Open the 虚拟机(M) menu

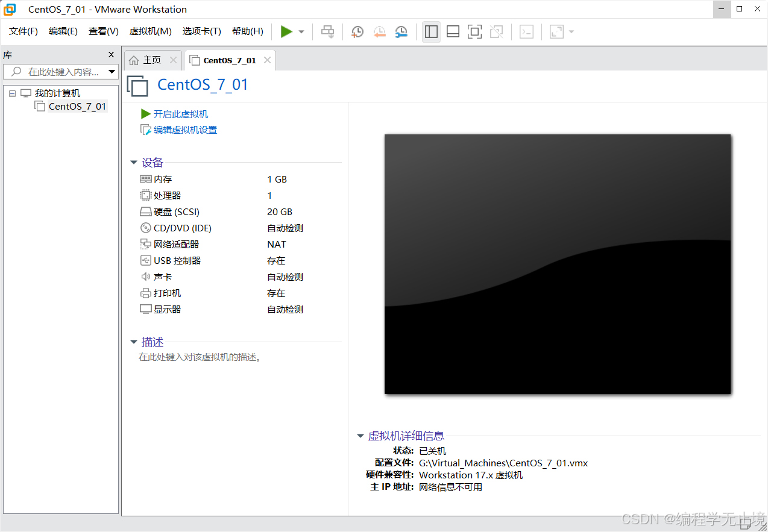coord(150,31)
